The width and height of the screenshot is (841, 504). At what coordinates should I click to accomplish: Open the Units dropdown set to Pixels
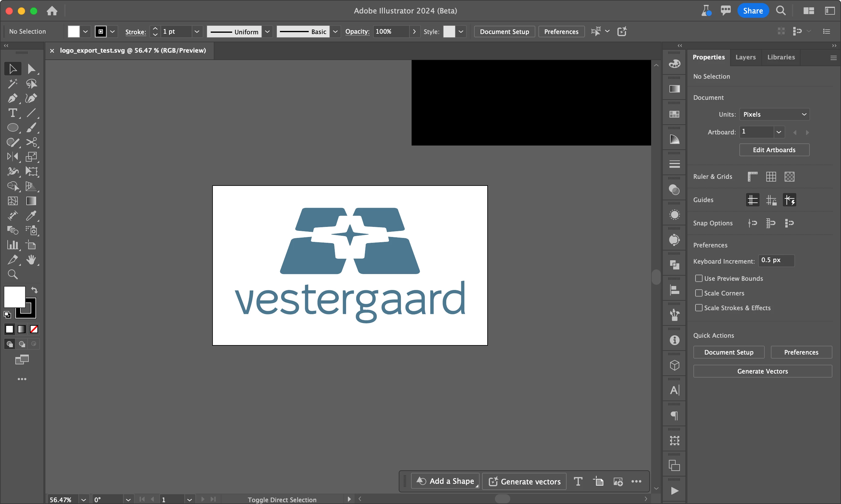click(774, 115)
